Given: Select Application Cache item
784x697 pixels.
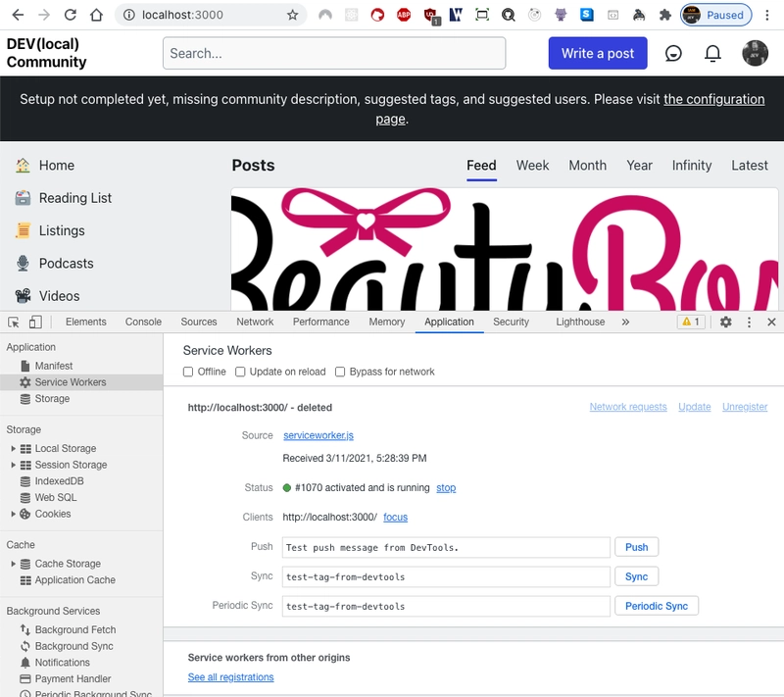Looking at the screenshot, I should click(x=75, y=580).
